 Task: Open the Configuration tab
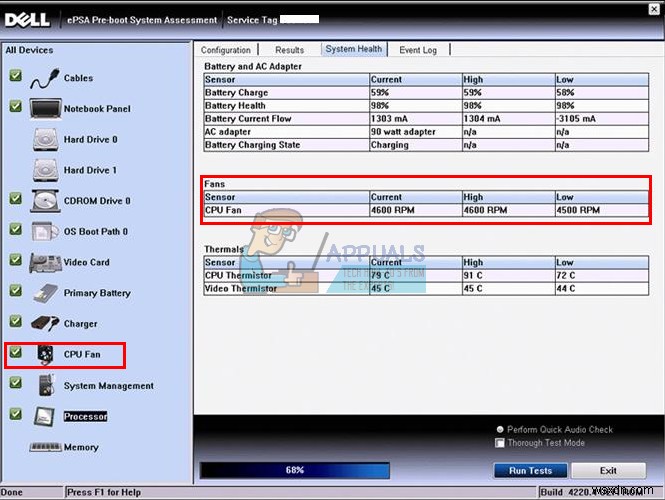[x=226, y=50]
